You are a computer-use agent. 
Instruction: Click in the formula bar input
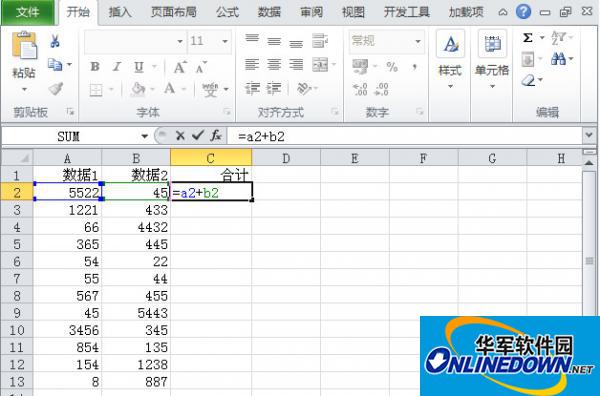click(x=405, y=136)
